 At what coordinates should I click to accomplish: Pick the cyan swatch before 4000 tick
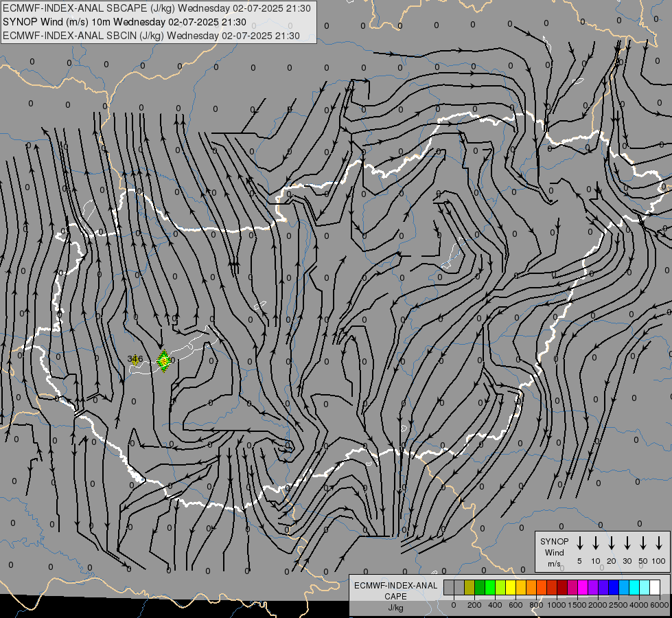coord(634,587)
